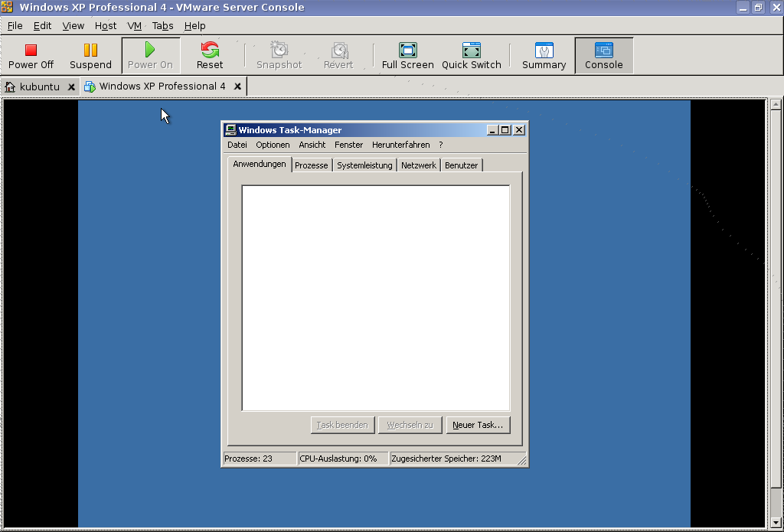Click the kubuntu home tab icon
This screenshot has width=784, height=532.
coord(10,87)
